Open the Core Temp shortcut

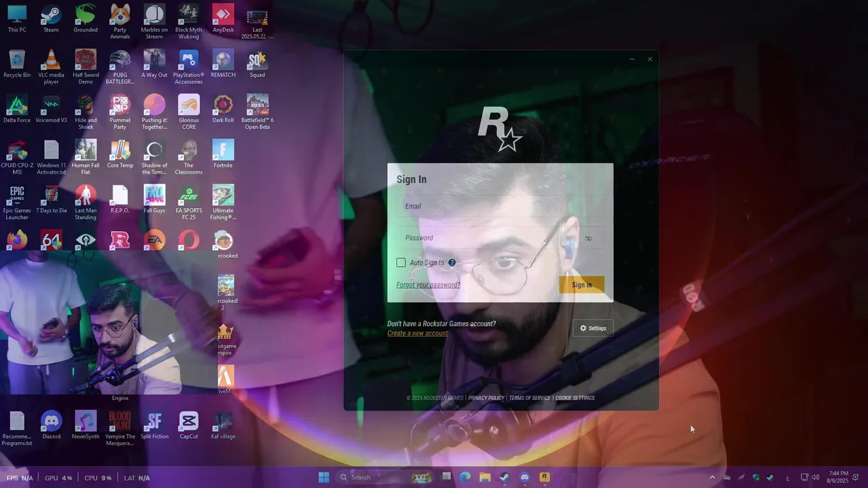tap(120, 154)
